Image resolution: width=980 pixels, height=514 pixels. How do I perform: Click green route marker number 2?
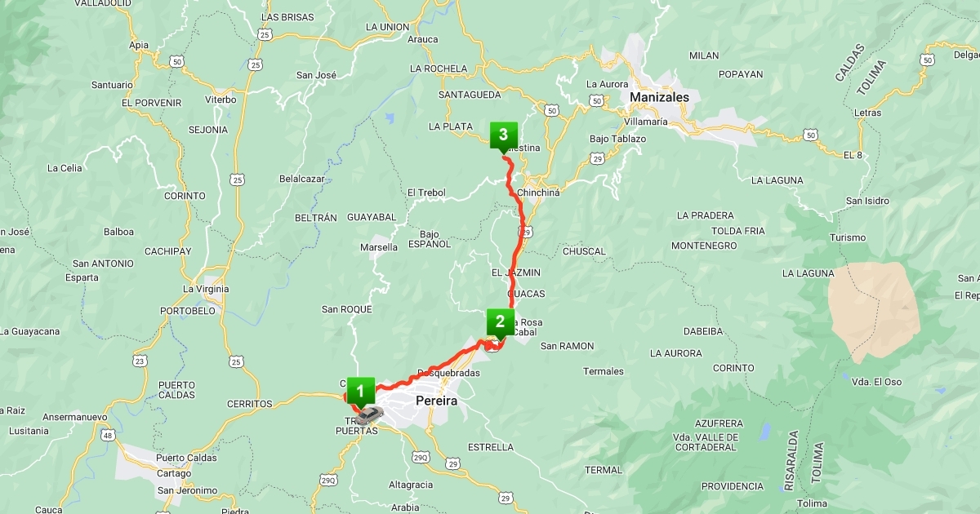pos(500,323)
